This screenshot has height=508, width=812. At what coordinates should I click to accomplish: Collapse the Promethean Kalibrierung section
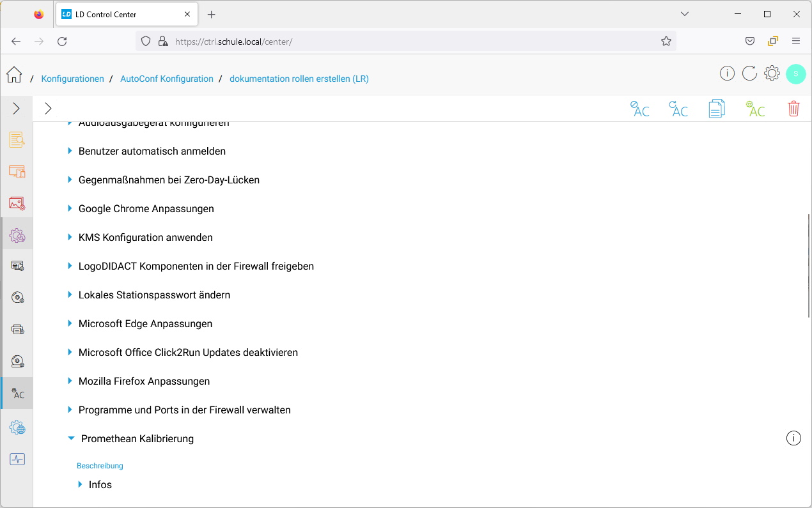[71, 438]
